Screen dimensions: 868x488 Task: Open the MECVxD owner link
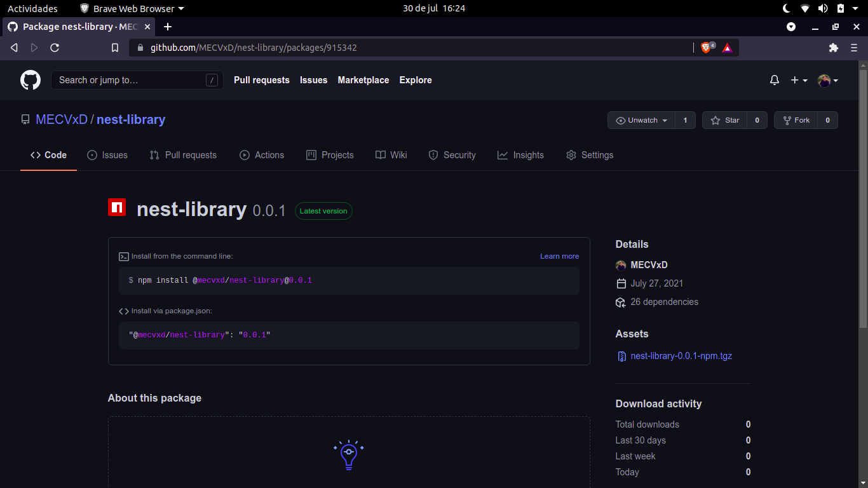tap(62, 119)
